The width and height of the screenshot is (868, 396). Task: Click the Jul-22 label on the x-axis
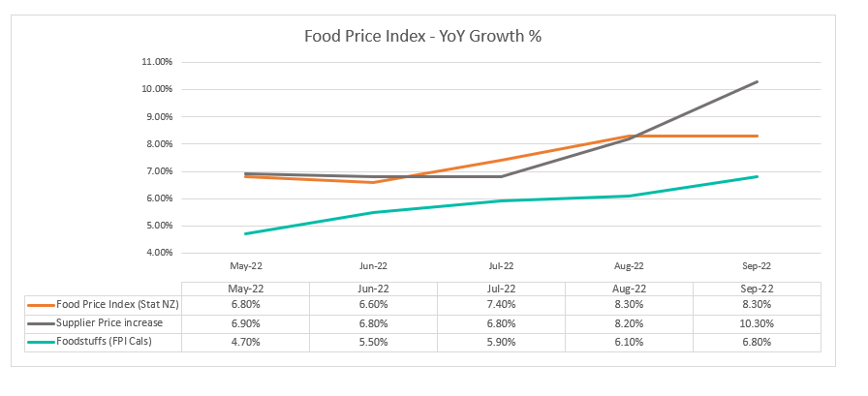(x=501, y=265)
